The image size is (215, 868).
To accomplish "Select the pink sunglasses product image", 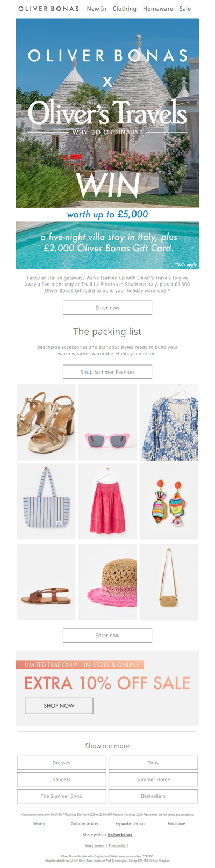I will pos(107,422).
